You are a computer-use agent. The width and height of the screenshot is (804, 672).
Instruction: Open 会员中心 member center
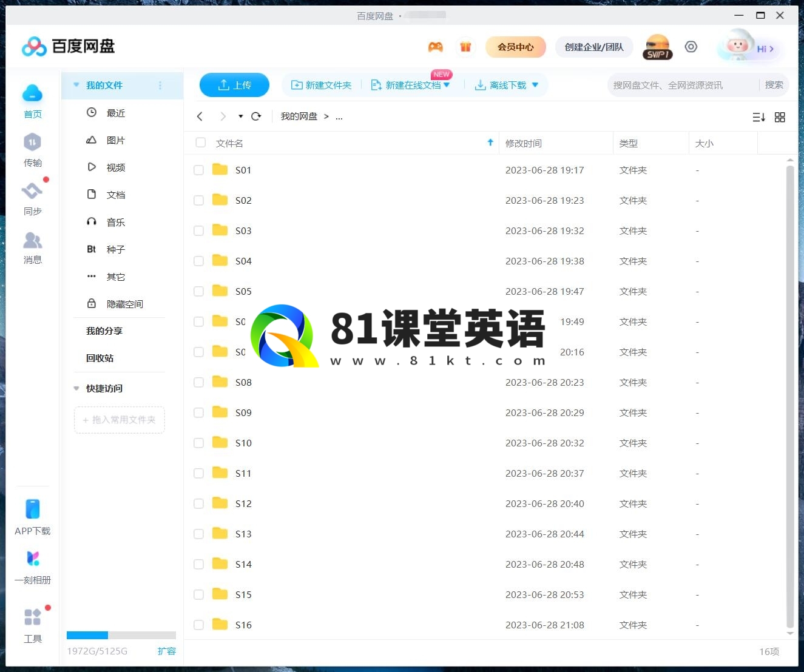(516, 47)
